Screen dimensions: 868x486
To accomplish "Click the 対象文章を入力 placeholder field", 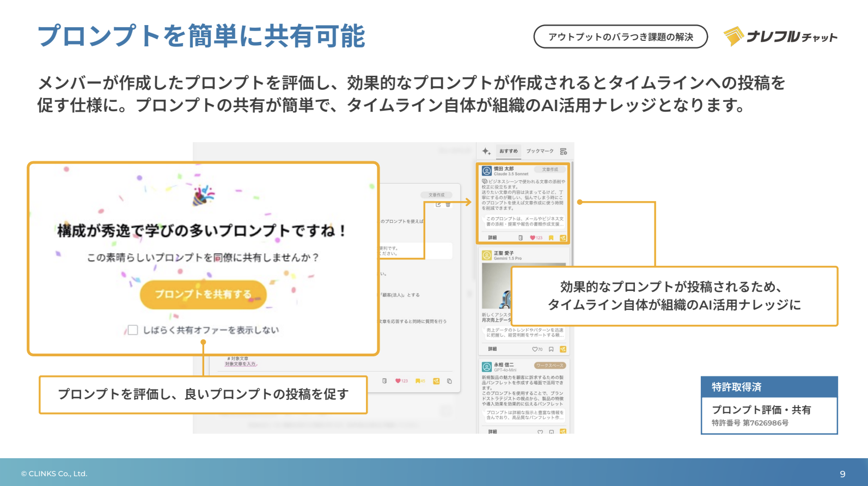I will [x=240, y=364].
